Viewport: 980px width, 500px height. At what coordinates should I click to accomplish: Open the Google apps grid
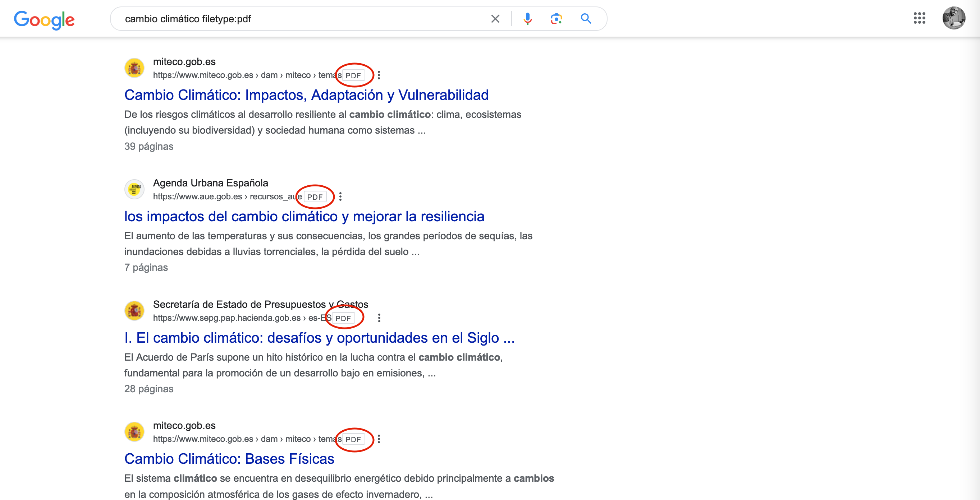coord(920,18)
